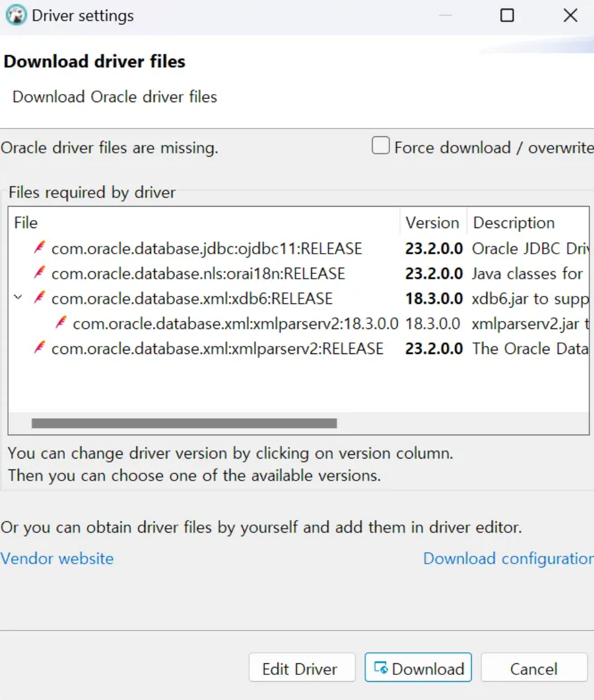Image resolution: width=594 pixels, height=700 pixels.
Task: Click the Download button
Action: tap(418, 668)
